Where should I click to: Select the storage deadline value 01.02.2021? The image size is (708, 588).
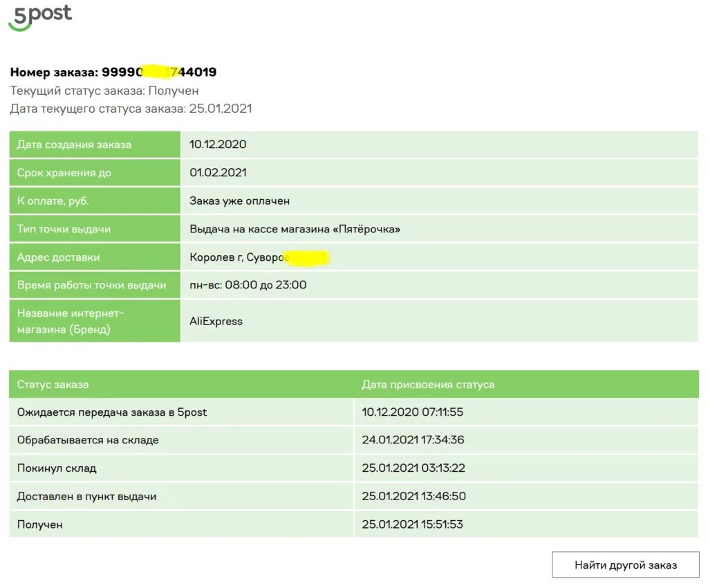point(218,172)
